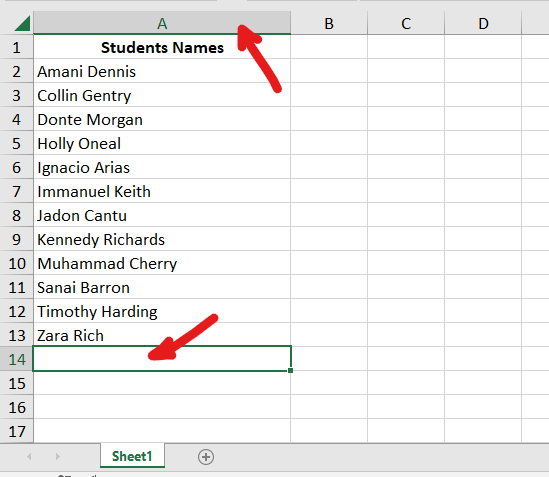Click empty cell D10

[483, 263]
